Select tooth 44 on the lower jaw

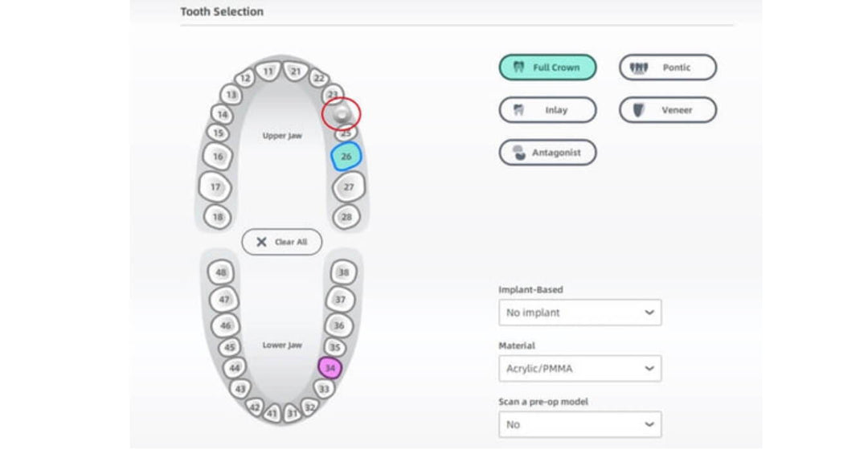[234, 367]
